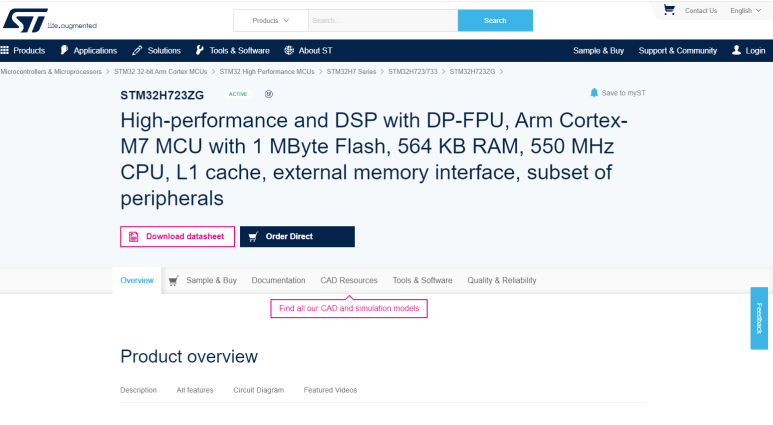This screenshot has height=425, width=773.
Task: Click the STM32H723ZG part number heading
Action: [162, 95]
